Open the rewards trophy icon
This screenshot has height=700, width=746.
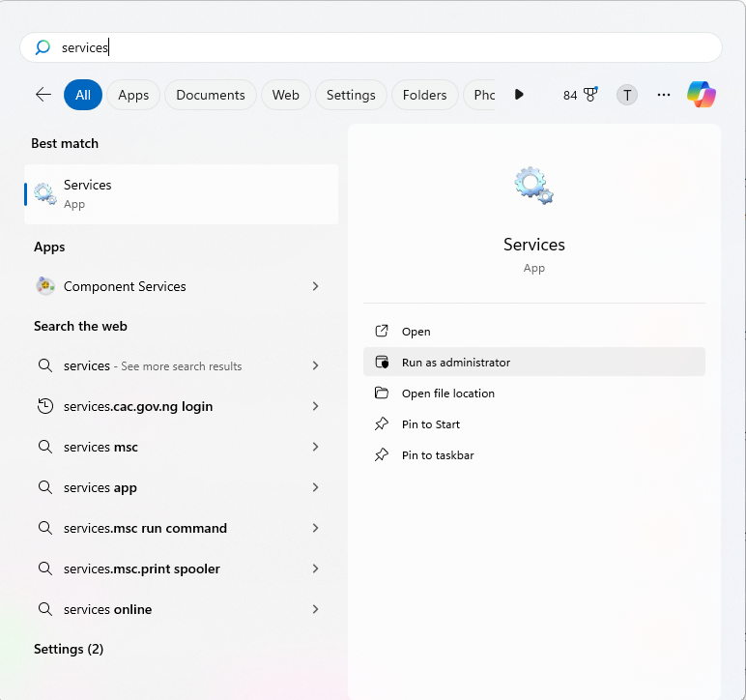coord(590,95)
